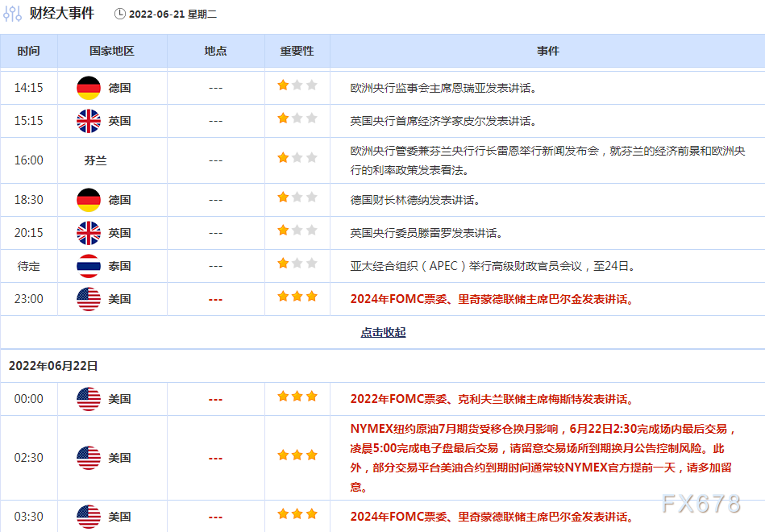Viewport: 765px width, 532px height.
Task: Click the clock icon before 2022-06-21
Action: pyautogui.click(x=120, y=14)
